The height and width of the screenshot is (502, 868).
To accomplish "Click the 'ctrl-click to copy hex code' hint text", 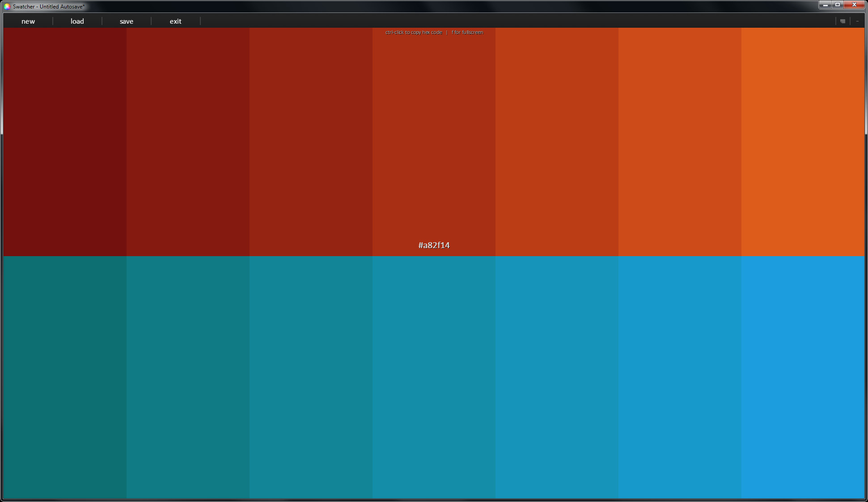I will 413,32.
